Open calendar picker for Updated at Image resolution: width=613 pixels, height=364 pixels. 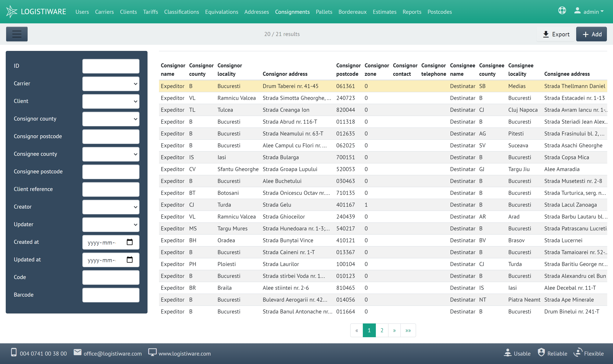coord(130,260)
